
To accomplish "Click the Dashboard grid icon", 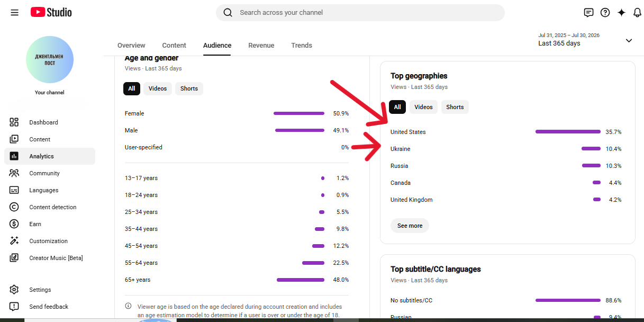I will [14, 122].
